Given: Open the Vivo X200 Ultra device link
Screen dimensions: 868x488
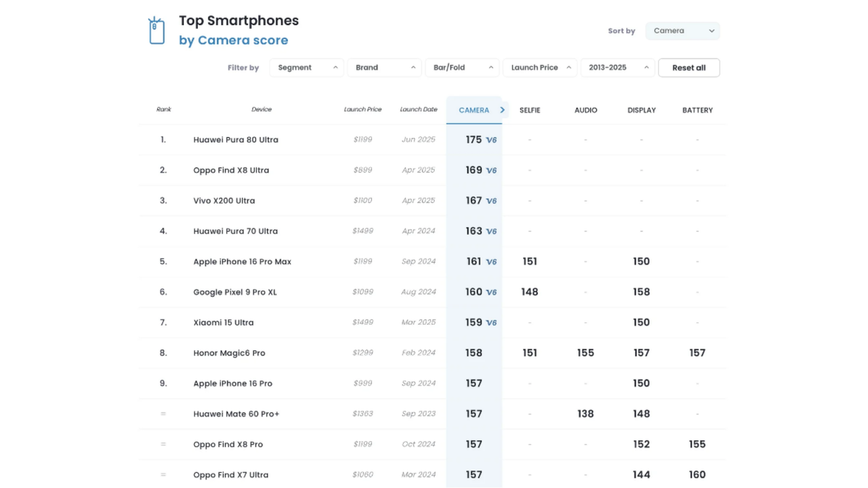Looking at the screenshot, I should point(224,200).
